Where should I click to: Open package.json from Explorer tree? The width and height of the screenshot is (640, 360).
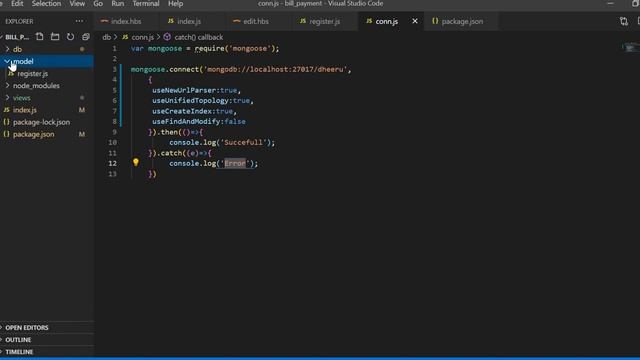click(x=33, y=134)
